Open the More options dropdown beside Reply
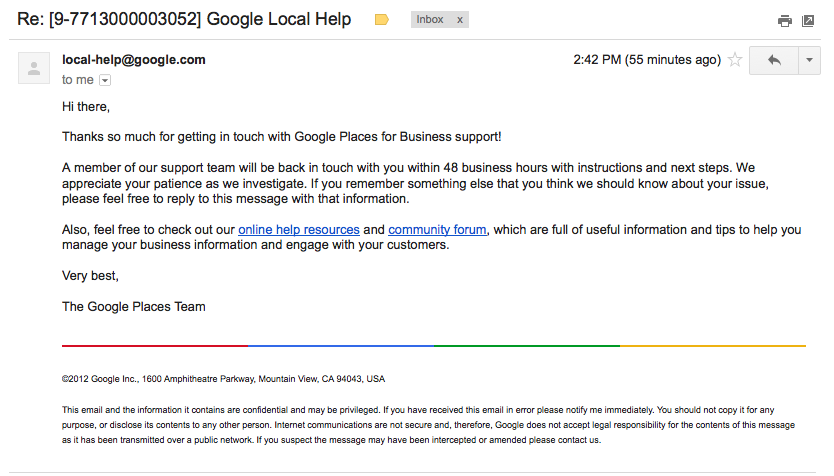The width and height of the screenshot is (834, 476). click(x=809, y=60)
